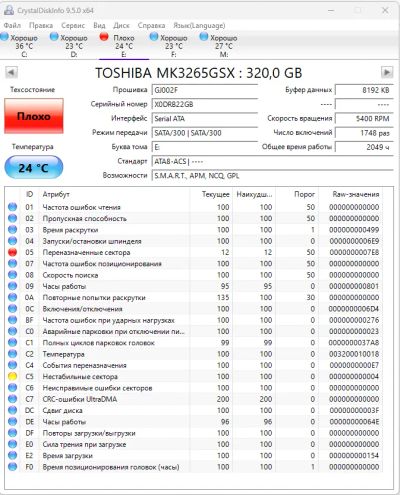400x495 pixels.
Task: Click the Raw-значения column header
Action: [x=356, y=194]
